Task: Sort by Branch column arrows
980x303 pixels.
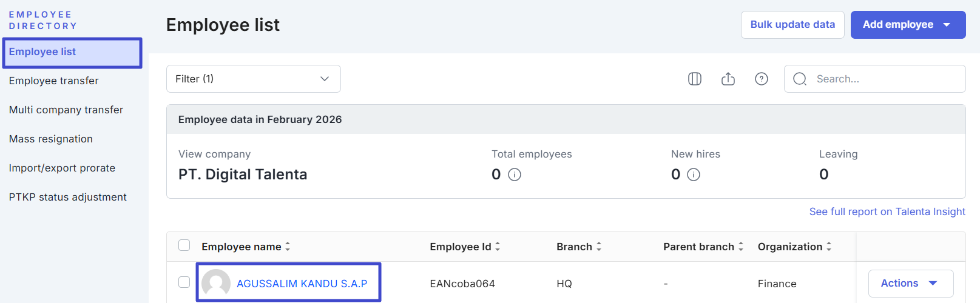Action: point(599,247)
